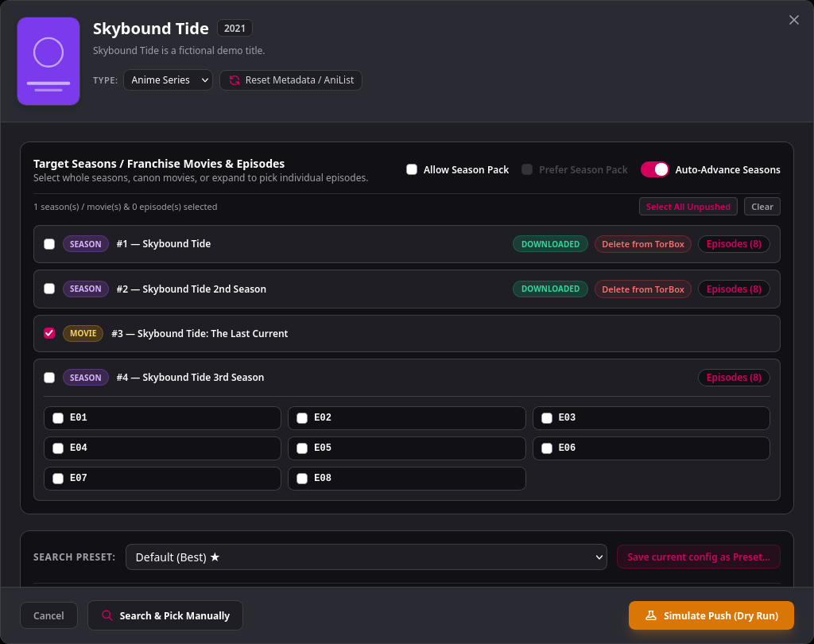
Task: Select episode E08 checkbox
Action: point(302,479)
